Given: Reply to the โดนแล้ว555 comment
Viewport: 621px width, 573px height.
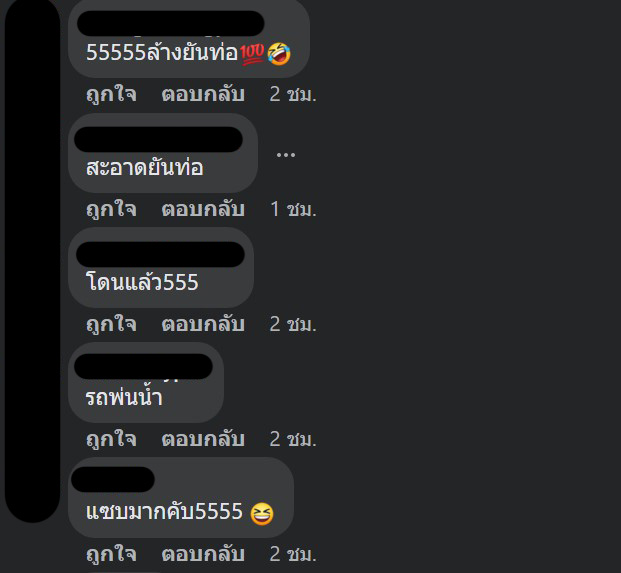Looking at the screenshot, I should click(203, 324).
